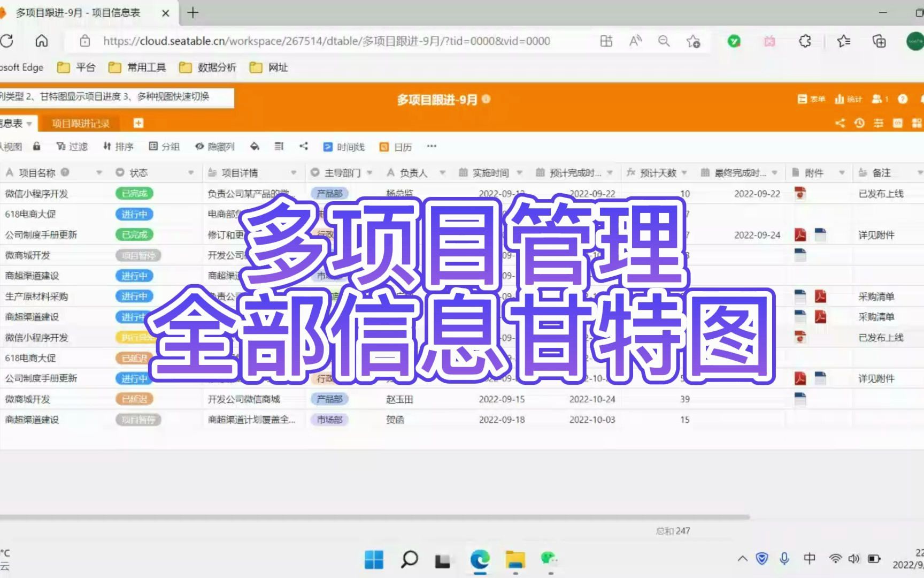Click the collaborators people icon

click(x=880, y=99)
